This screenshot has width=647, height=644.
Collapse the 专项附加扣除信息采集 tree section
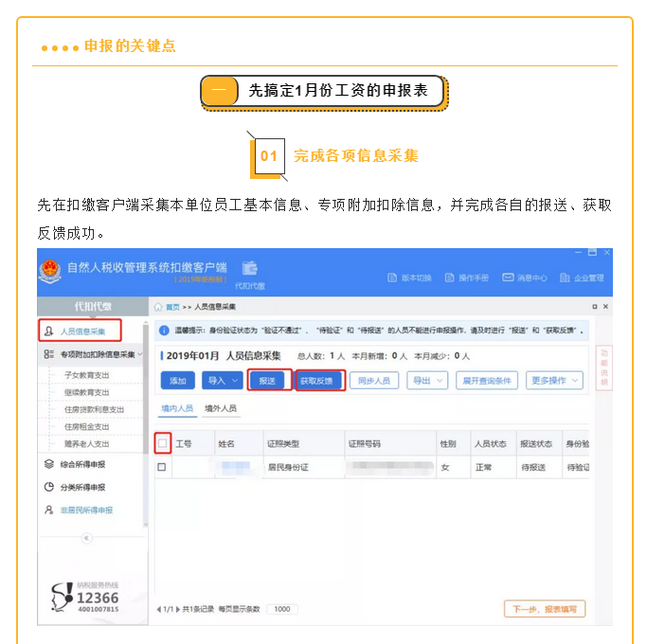[140, 354]
